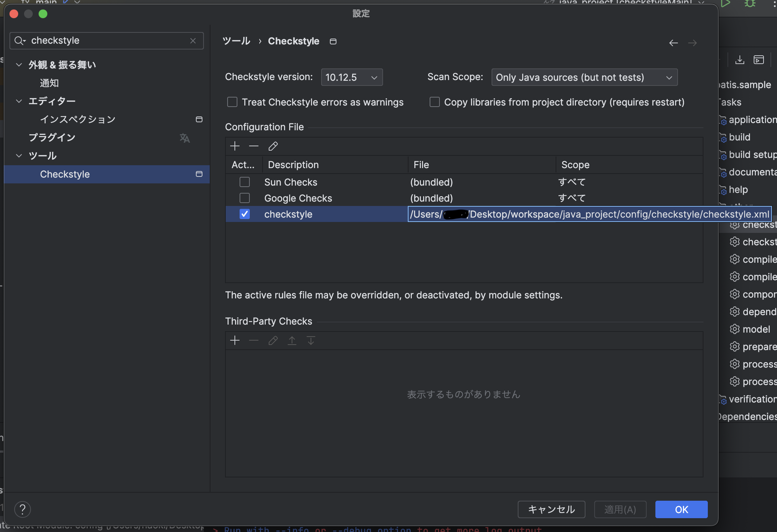Clear the checkstyle search with the X icon
The image size is (777, 532).
193,40
